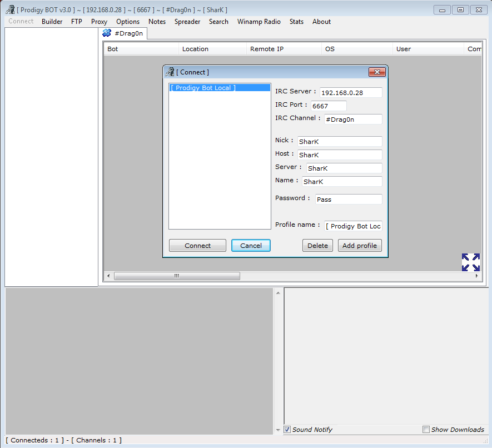Open the Winamp Radio menu
The image size is (492, 448).
pyautogui.click(x=259, y=22)
